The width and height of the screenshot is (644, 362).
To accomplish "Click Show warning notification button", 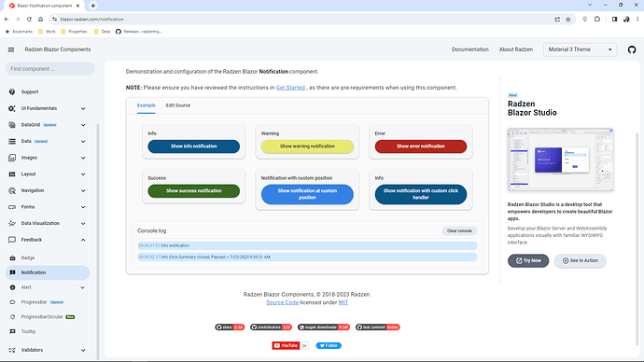I will click(x=307, y=146).
